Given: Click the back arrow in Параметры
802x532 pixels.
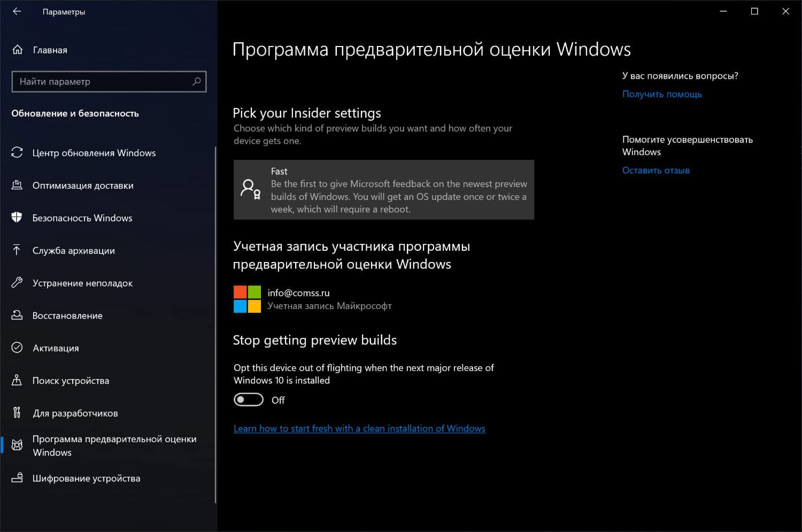Looking at the screenshot, I should coord(17,11).
